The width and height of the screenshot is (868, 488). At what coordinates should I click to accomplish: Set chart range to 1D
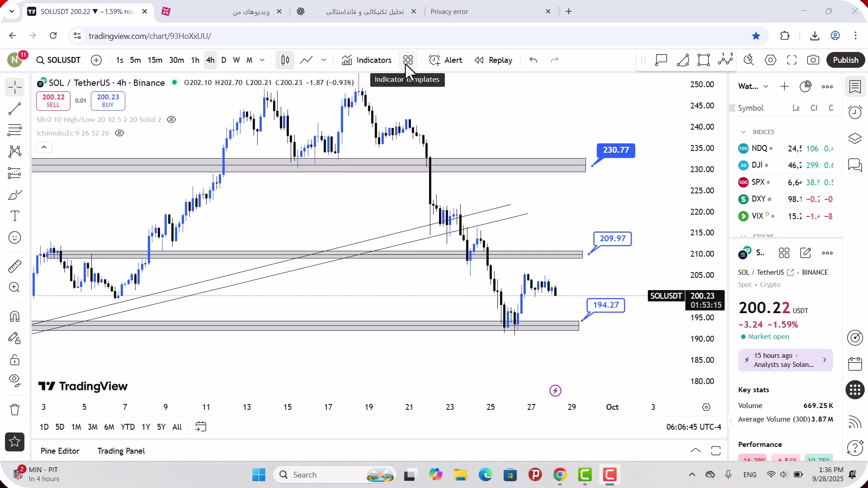point(44,427)
